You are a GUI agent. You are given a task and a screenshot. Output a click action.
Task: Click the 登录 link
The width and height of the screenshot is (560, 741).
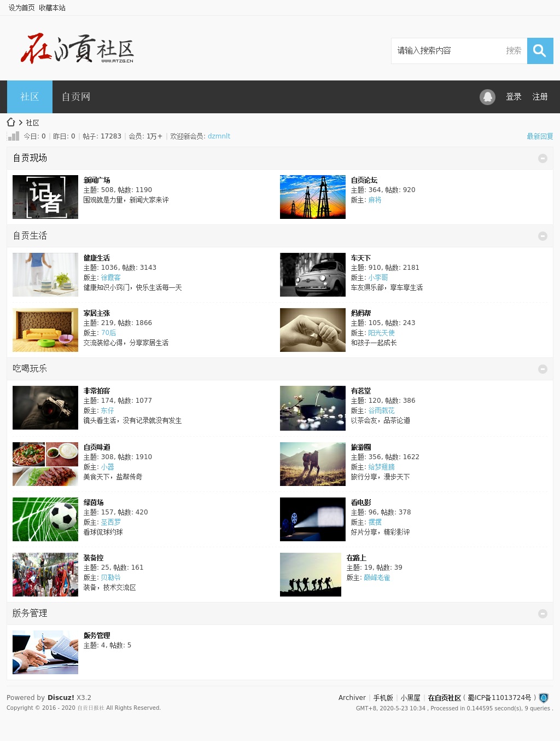tap(514, 97)
